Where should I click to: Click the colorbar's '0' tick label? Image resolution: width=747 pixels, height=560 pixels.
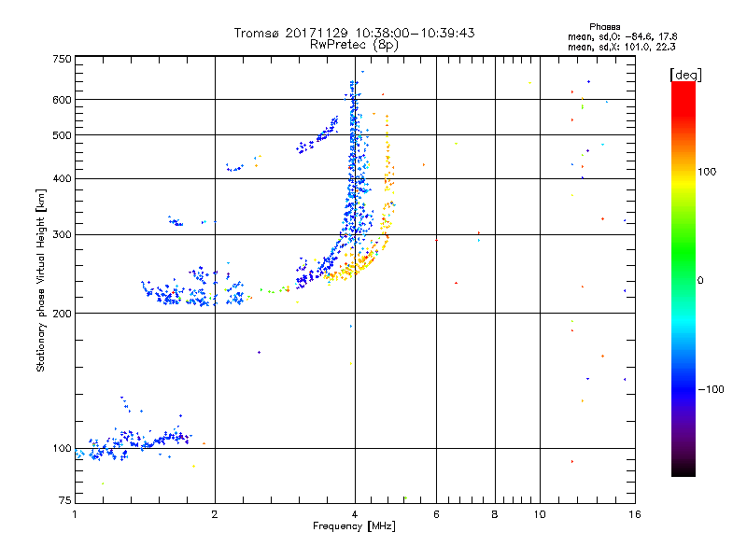click(700, 281)
